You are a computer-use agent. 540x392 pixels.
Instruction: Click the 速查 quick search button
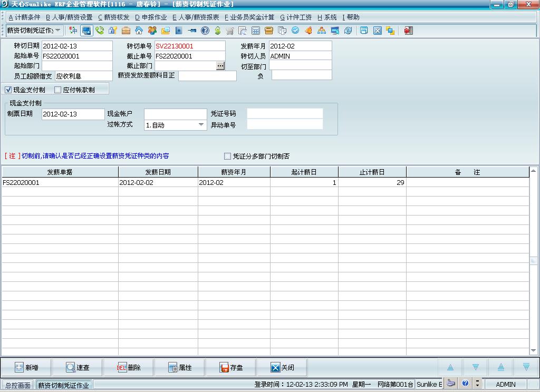(78, 368)
